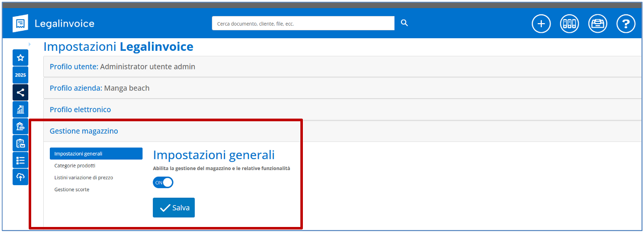The image size is (644, 232).
Task: Open the Categorie prodotti menu item
Action: tap(75, 166)
